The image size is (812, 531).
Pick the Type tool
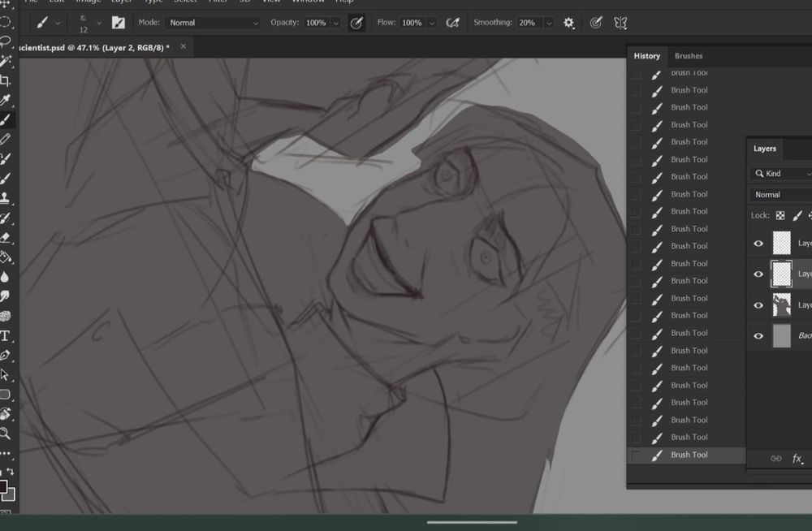click(5, 335)
